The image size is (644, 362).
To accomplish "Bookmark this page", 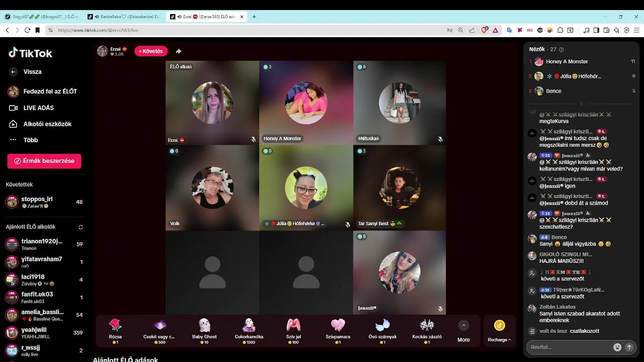I will point(37,30).
